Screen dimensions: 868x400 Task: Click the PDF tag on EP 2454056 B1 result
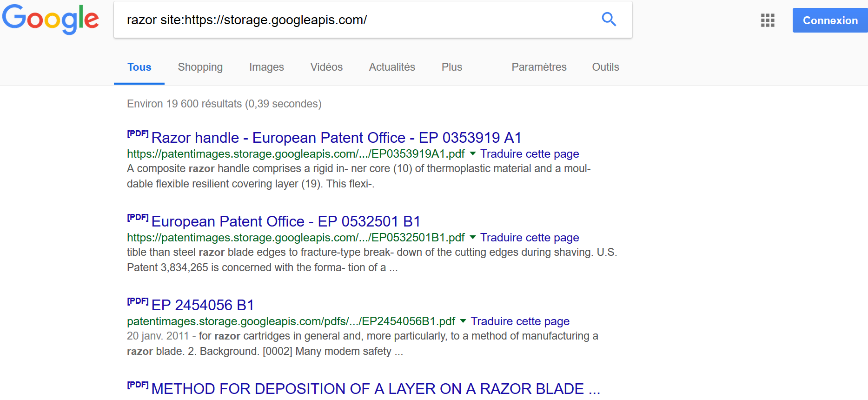pos(138,301)
